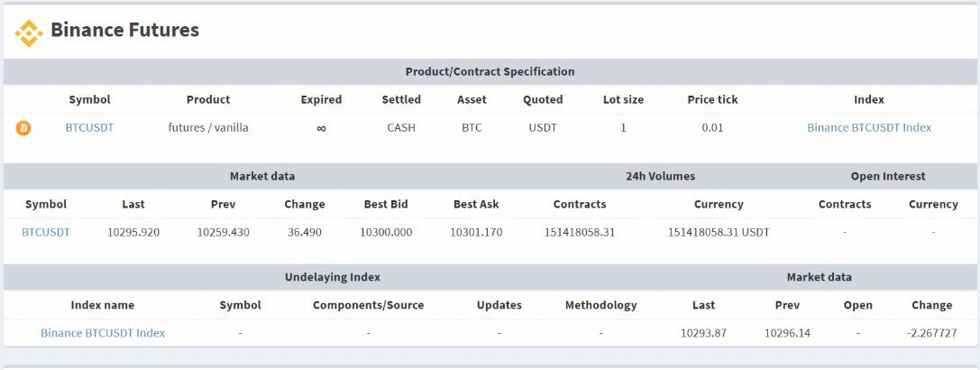This screenshot has width=980, height=370.
Task: Click the Lot size column header
Action: pyautogui.click(x=623, y=100)
